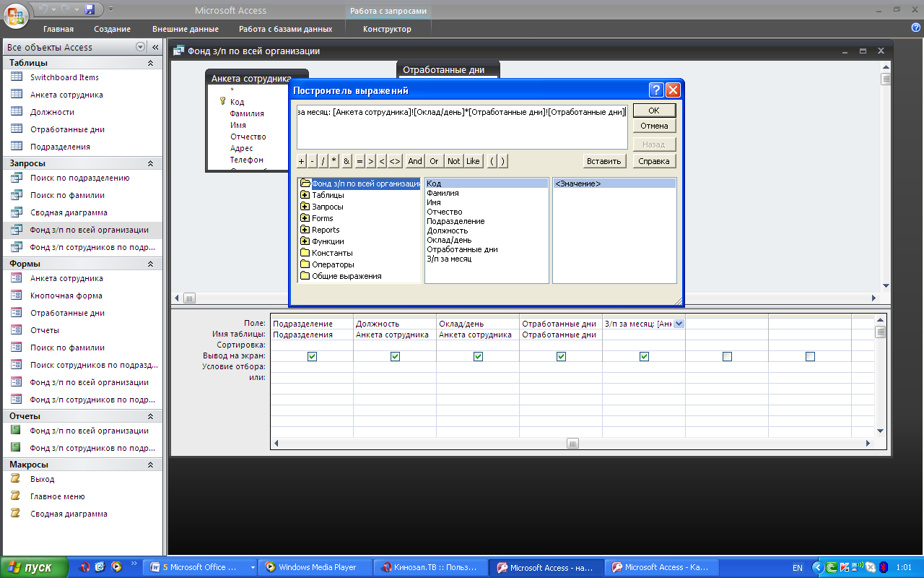
Task: Uncheck display for Оклад/день column
Action: click(x=478, y=356)
